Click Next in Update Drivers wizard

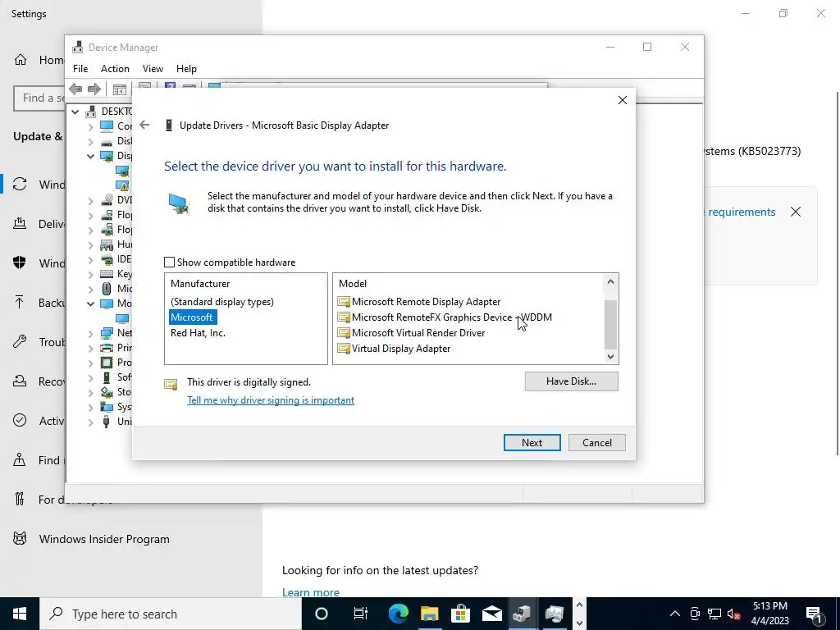click(x=532, y=442)
